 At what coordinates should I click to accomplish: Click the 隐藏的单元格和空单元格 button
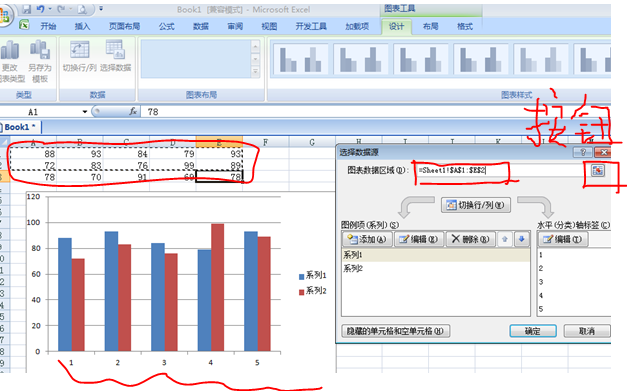(x=395, y=331)
